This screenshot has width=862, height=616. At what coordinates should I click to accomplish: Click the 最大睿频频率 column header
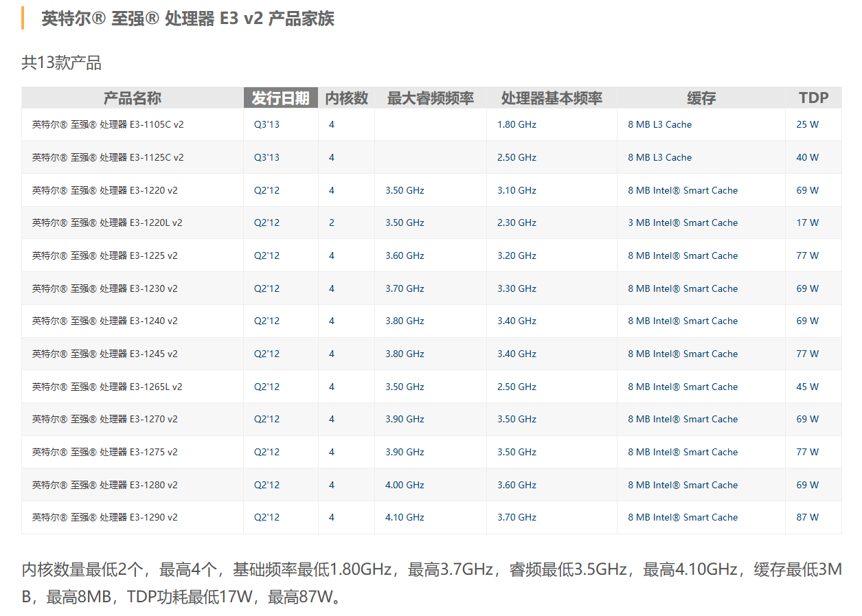tap(430, 98)
